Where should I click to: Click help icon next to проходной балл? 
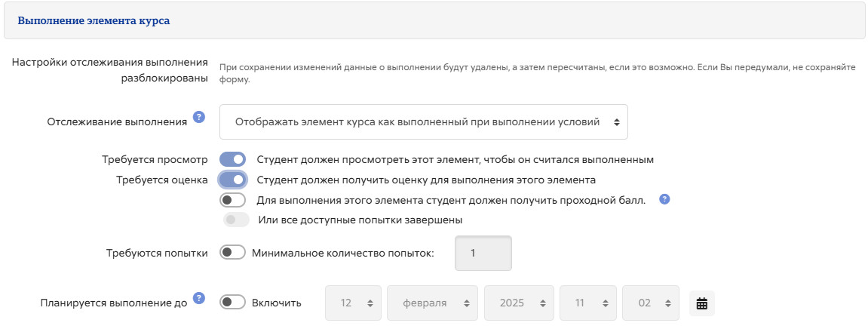pos(664,199)
